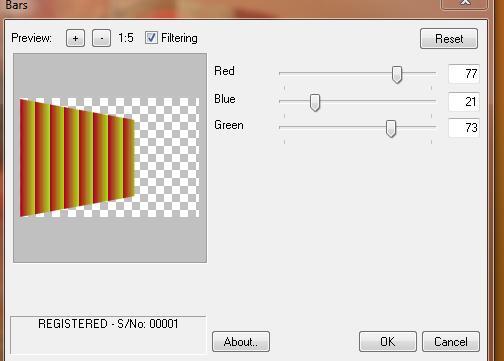Disable the Filtering checkbox
Image resolution: width=504 pixels, height=361 pixels.
click(151, 38)
